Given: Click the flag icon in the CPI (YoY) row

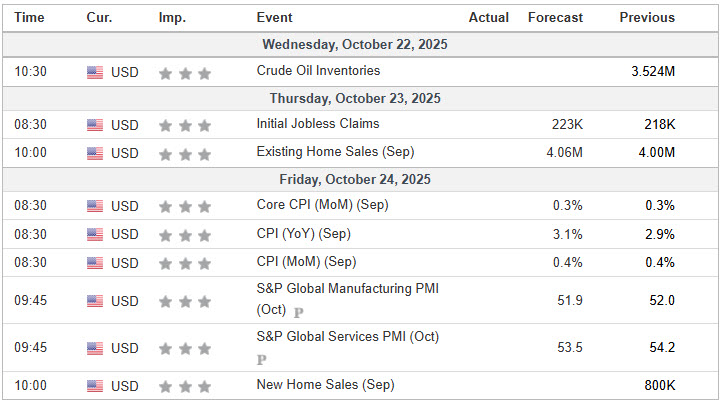Looking at the screenshot, I should (95, 234).
